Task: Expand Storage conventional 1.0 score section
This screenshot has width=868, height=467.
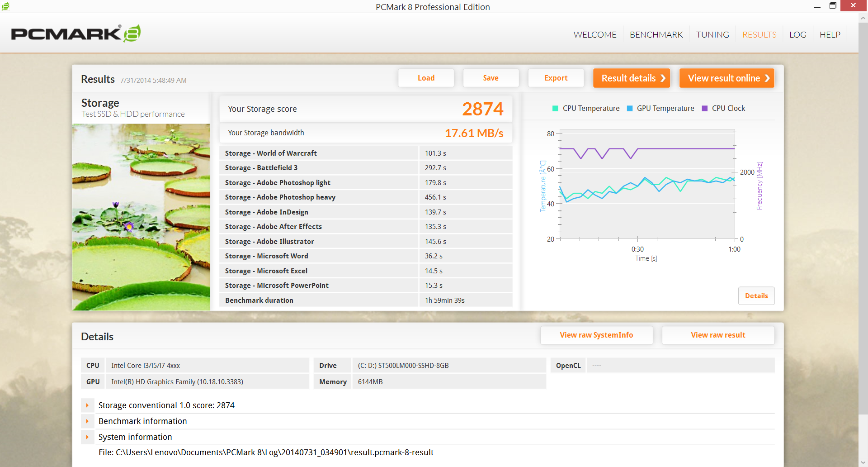Action: point(87,405)
